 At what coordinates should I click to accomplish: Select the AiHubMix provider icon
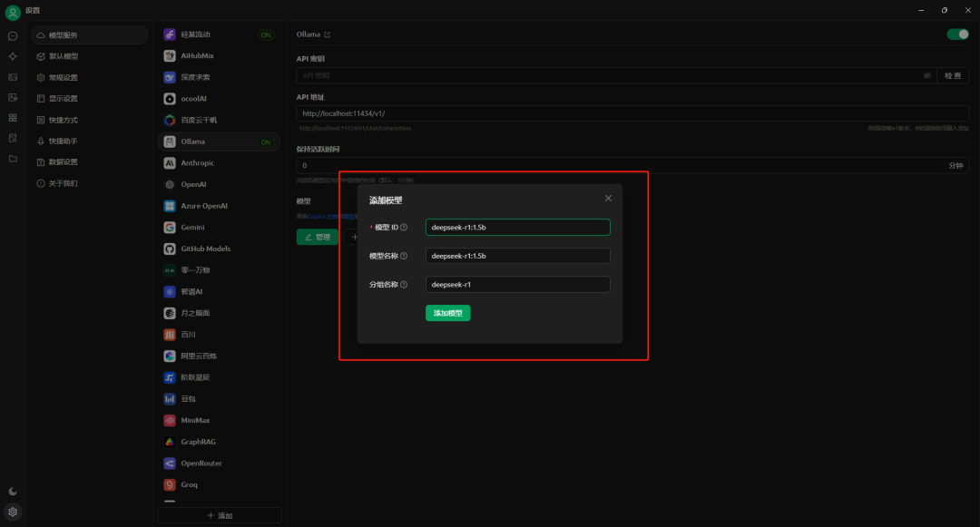pos(170,55)
